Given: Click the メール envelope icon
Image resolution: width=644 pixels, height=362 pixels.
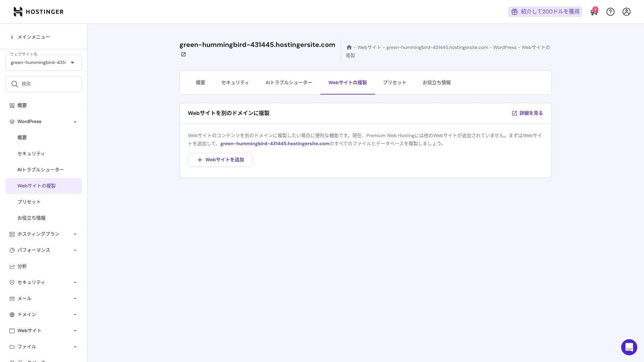Looking at the screenshot, I should click(x=12, y=299).
